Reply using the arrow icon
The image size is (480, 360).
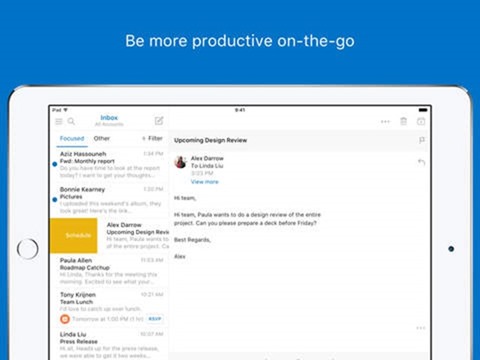coord(421,162)
